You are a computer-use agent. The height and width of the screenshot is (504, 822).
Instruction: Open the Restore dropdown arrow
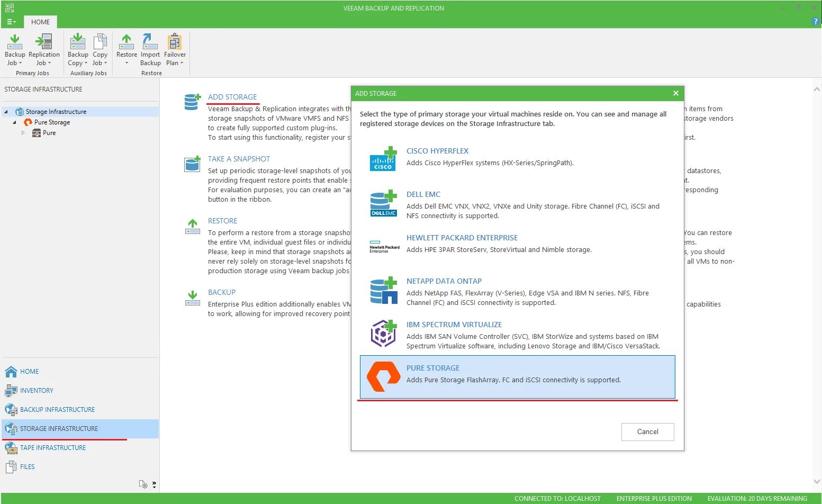[x=127, y=63]
